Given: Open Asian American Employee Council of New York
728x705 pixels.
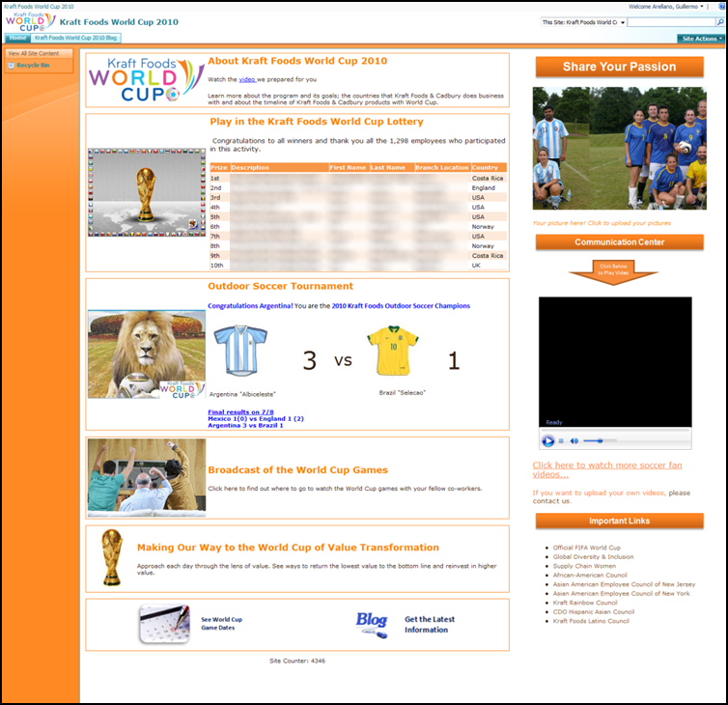Looking at the screenshot, I should tap(621, 594).
